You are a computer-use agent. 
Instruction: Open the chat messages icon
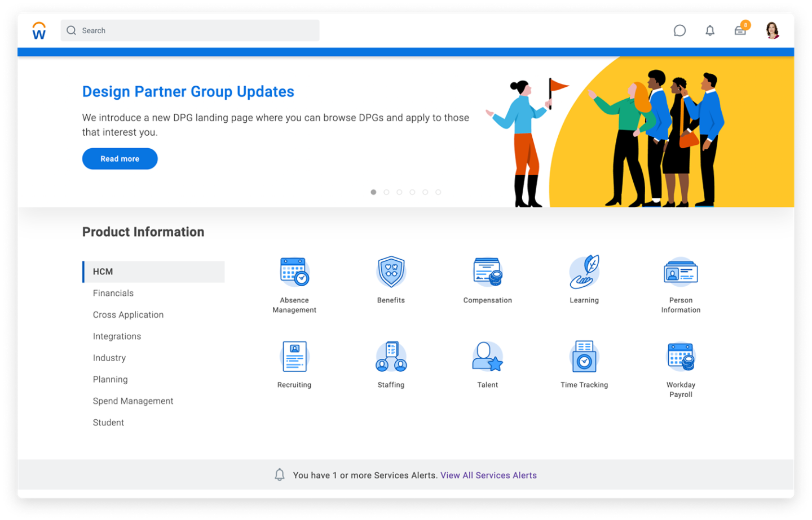tap(680, 30)
